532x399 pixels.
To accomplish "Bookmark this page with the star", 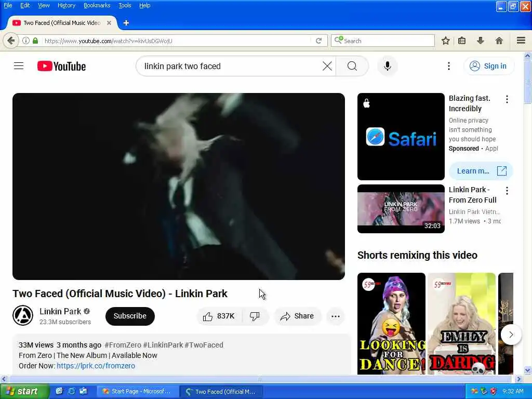I will (445, 41).
